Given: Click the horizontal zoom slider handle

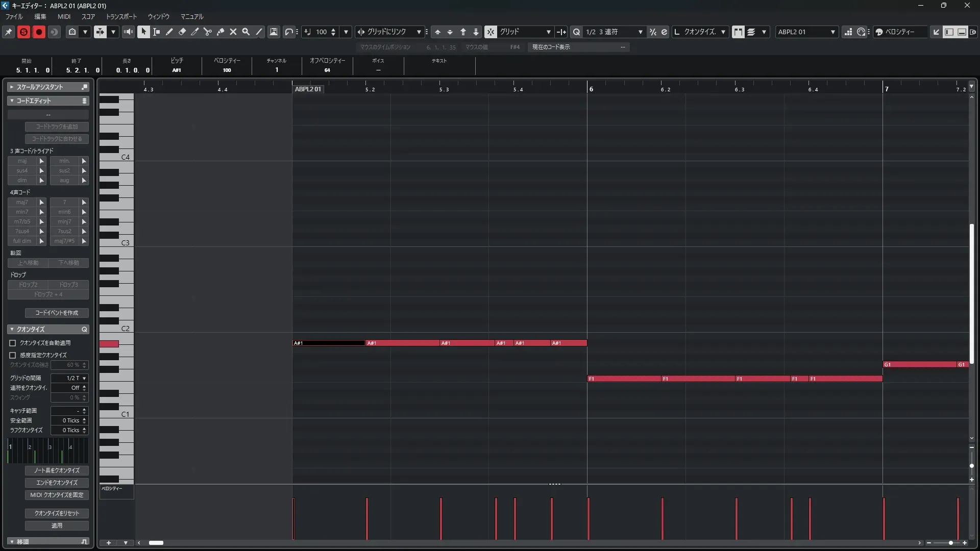Looking at the screenshot, I should (x=950, y=543).
